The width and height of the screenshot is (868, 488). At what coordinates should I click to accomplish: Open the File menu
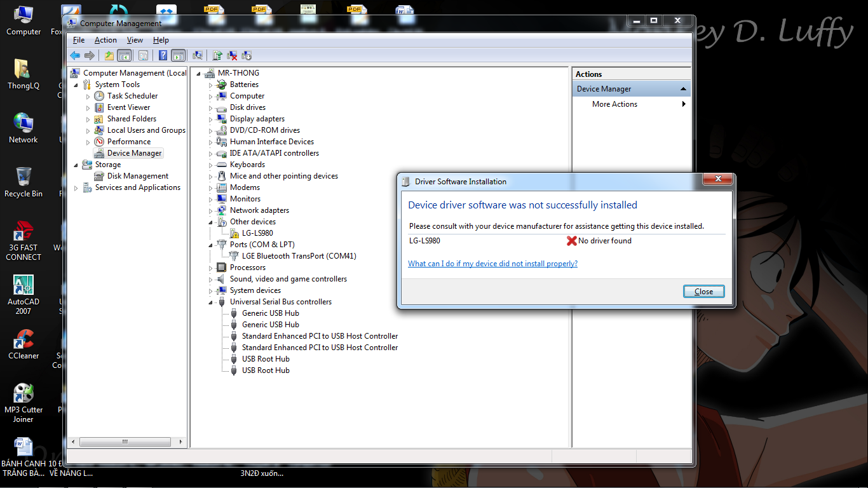tap(79, 40)
